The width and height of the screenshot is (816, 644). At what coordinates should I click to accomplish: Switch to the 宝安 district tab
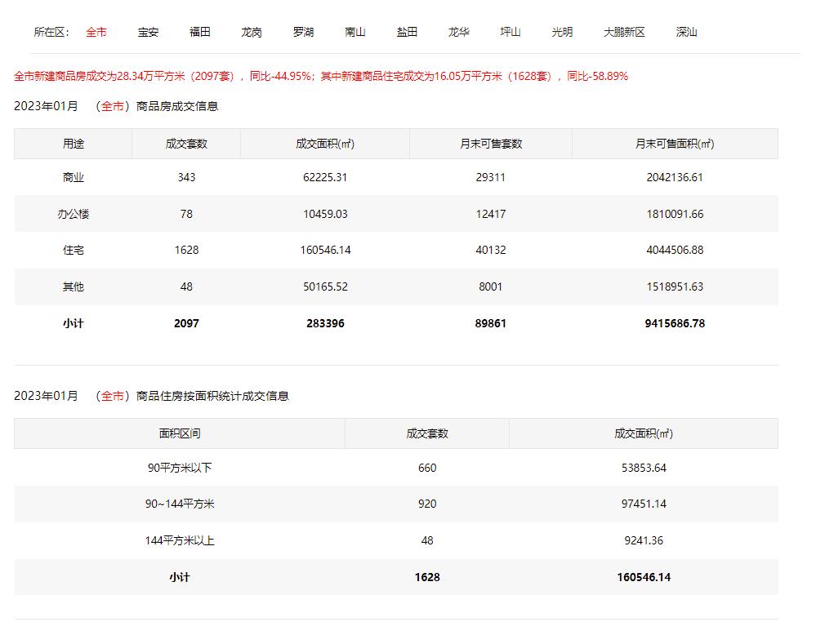pos(148,32)
